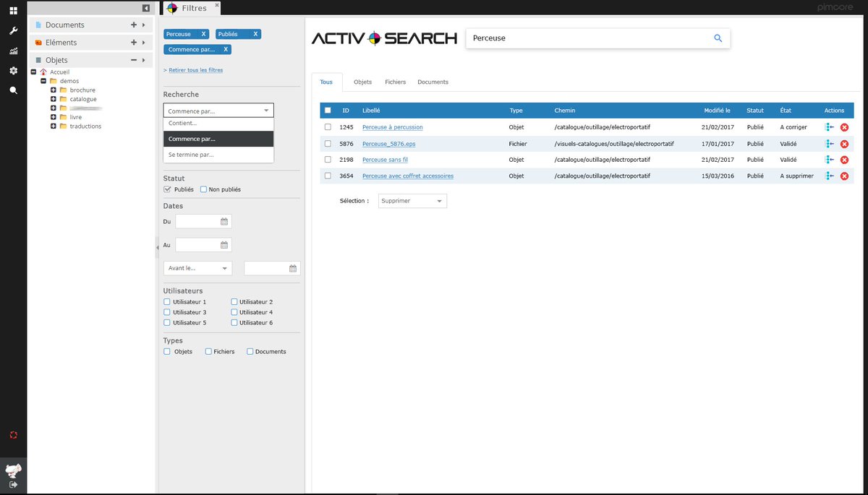Remove the Publiés filter tag
This screenshot has width=868, height=495.
(256, 34)
